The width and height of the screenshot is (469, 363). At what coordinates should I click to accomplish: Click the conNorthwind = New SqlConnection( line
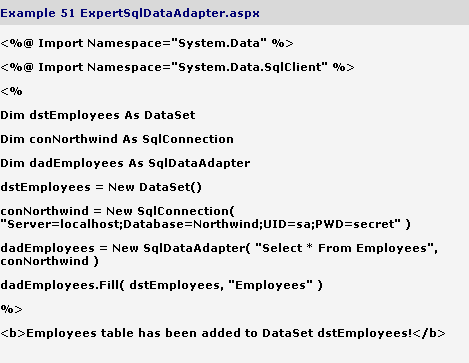[x=118, y=211]
